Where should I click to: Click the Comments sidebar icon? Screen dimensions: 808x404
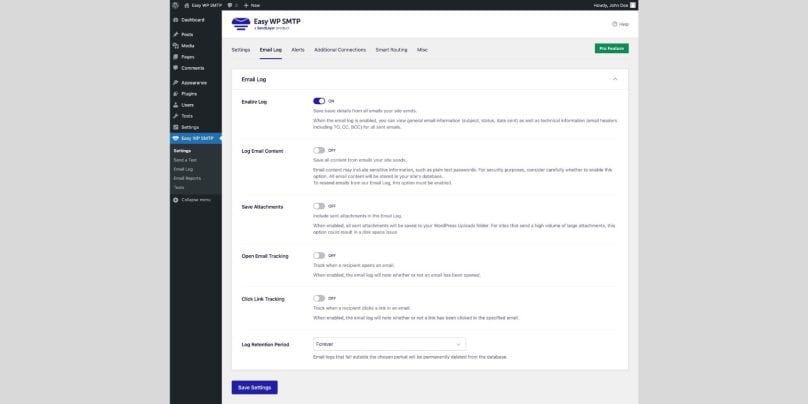click(x=176, y=68)
